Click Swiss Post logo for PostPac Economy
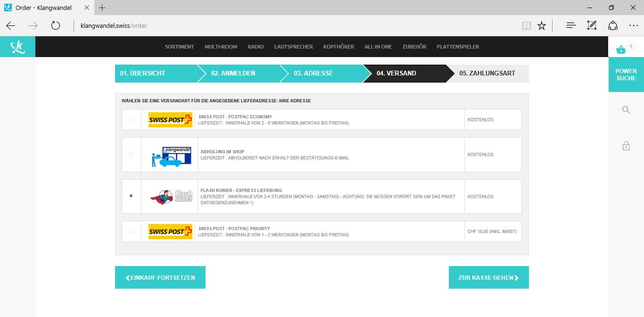 (170, 119)
